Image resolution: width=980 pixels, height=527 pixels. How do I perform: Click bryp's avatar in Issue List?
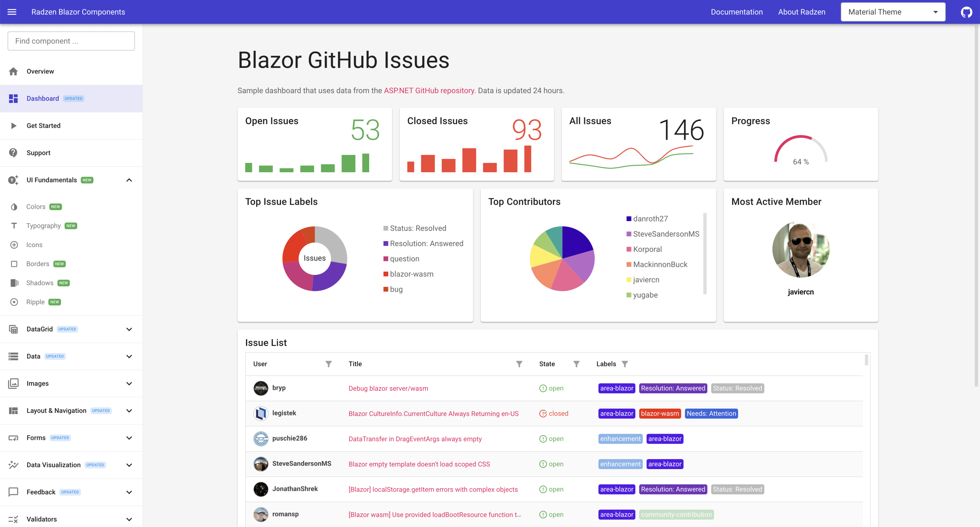261,388
